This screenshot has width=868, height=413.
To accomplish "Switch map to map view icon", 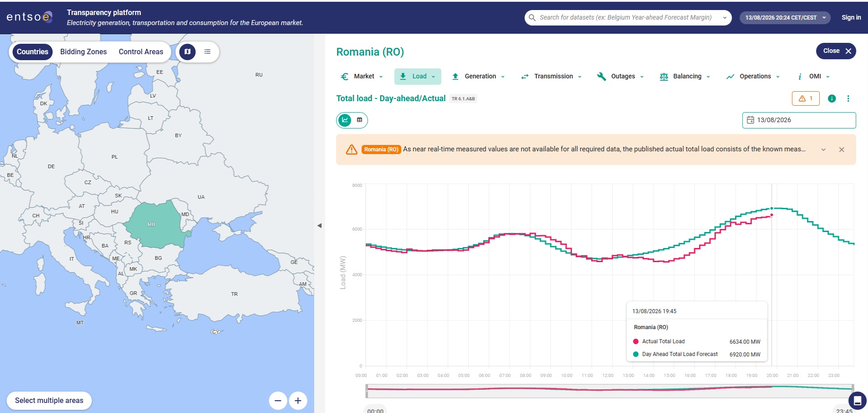I will [x=187, y=52].
